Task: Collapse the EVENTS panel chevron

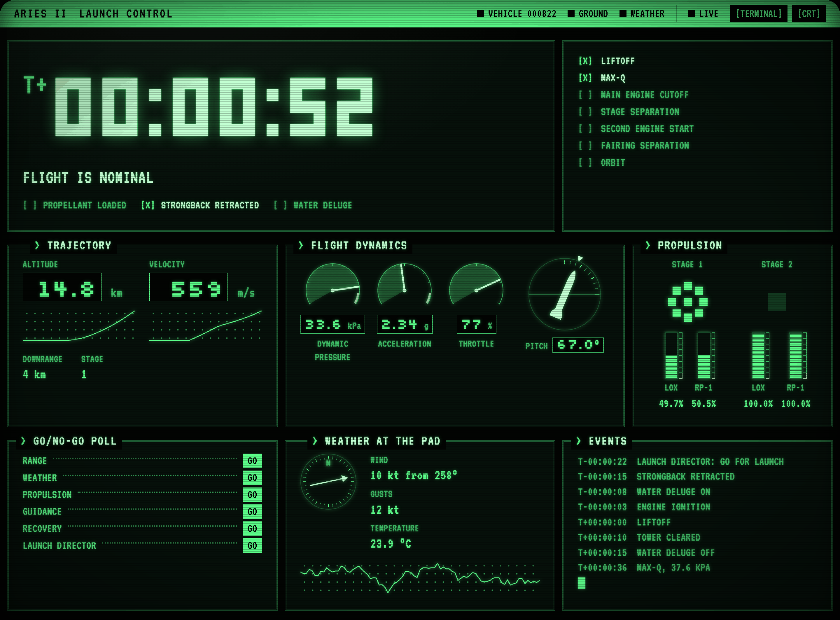Action: tap(579, 441)
